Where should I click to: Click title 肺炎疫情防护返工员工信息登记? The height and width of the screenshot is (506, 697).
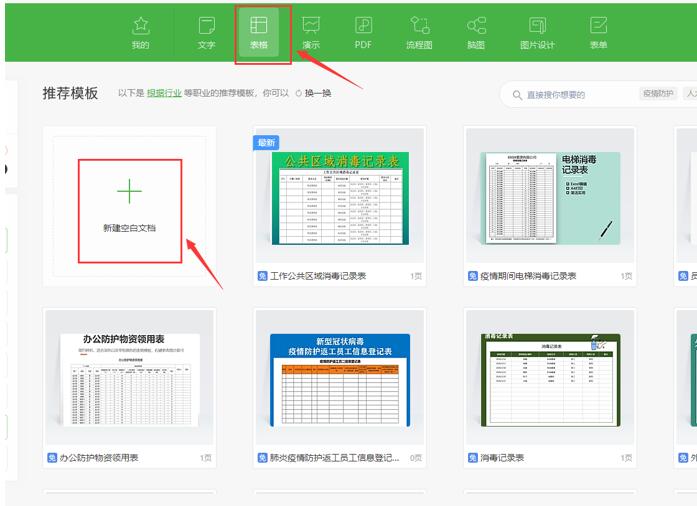point(334,458)
